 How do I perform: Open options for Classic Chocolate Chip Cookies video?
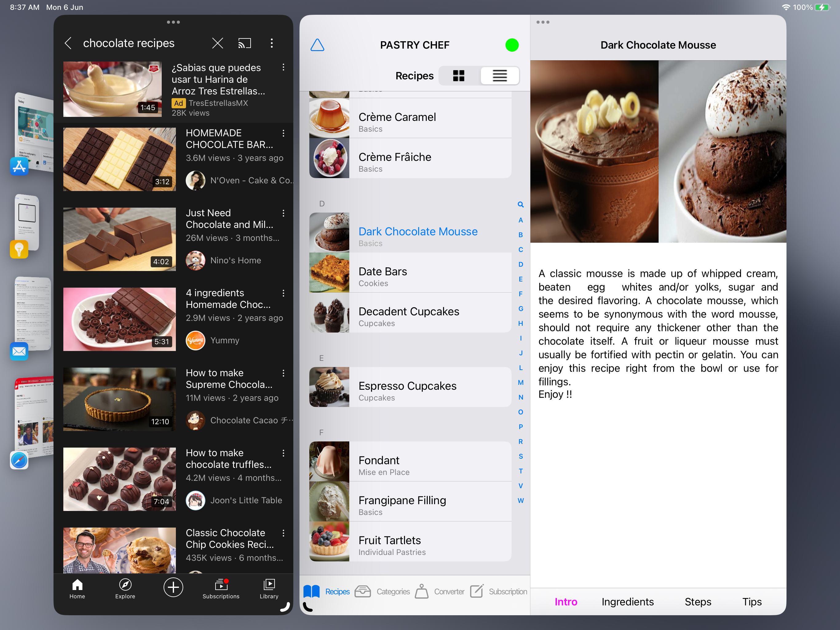(x=283, y=533)
